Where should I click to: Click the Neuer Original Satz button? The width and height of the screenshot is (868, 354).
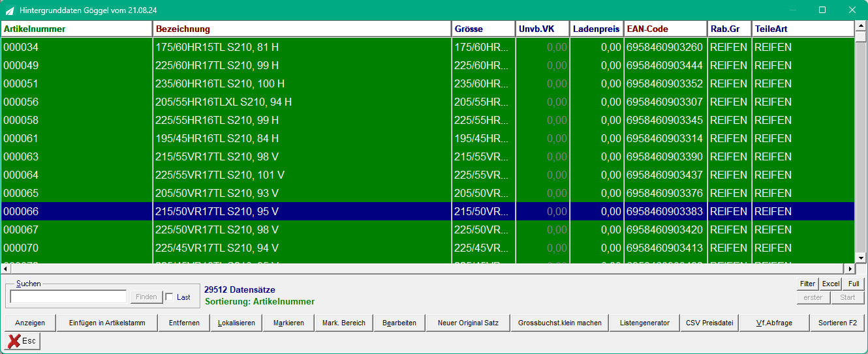(x=468, y=323)
